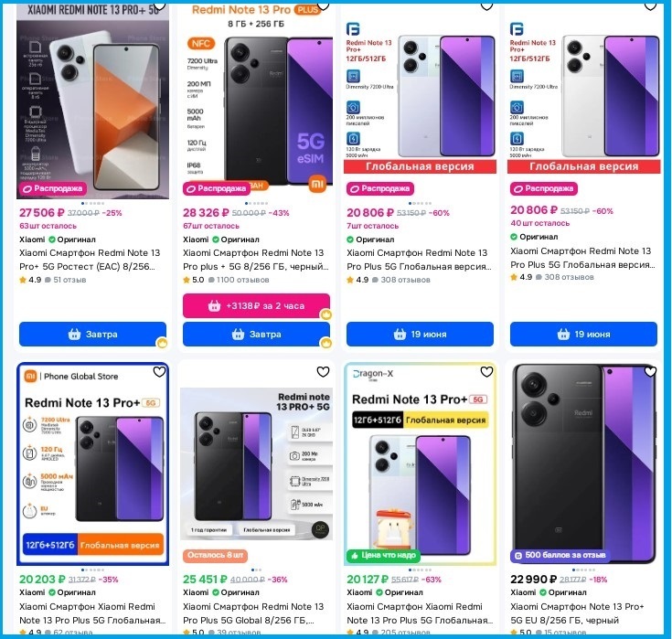Open Xiaomi Смартфон Note 13 Pro+ 5G EU title
Image resolution: width=672 pixels, height=639 pixels.
tap(577, 613)
